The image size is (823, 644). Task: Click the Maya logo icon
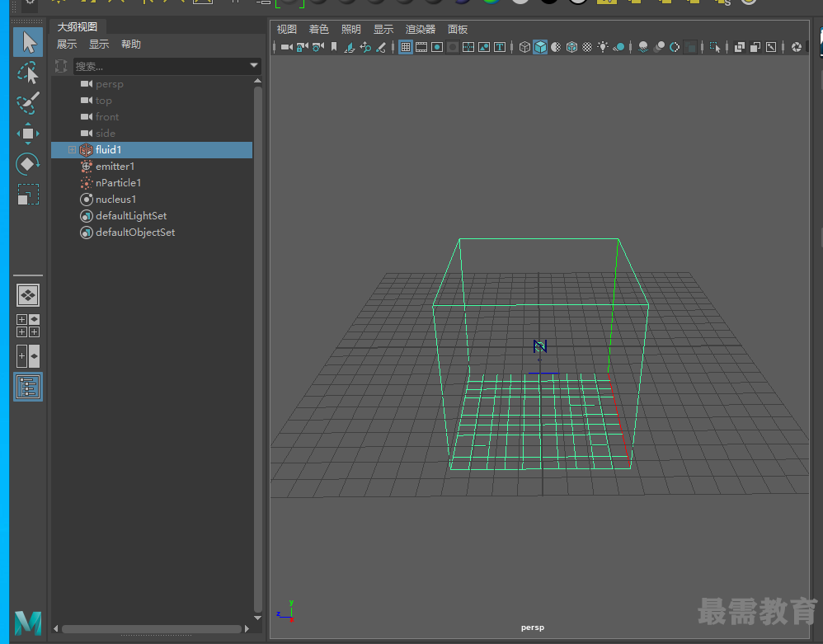pos(28,623)
